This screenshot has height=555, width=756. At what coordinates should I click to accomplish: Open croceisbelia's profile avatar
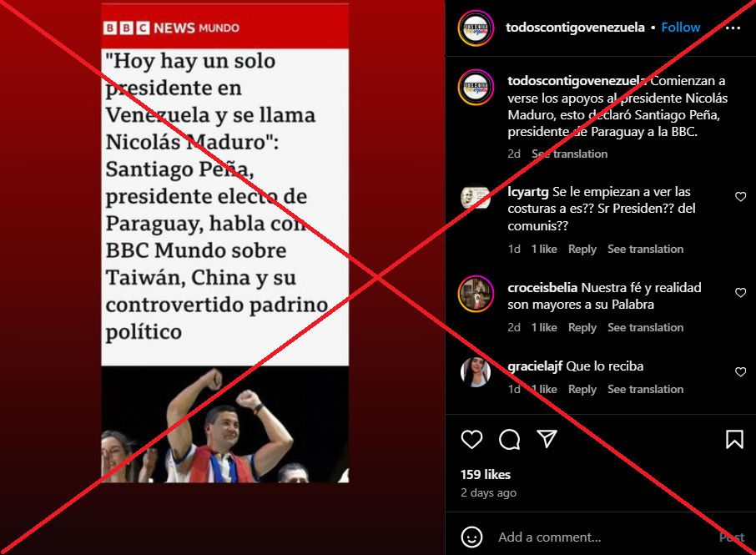(476, 294)
